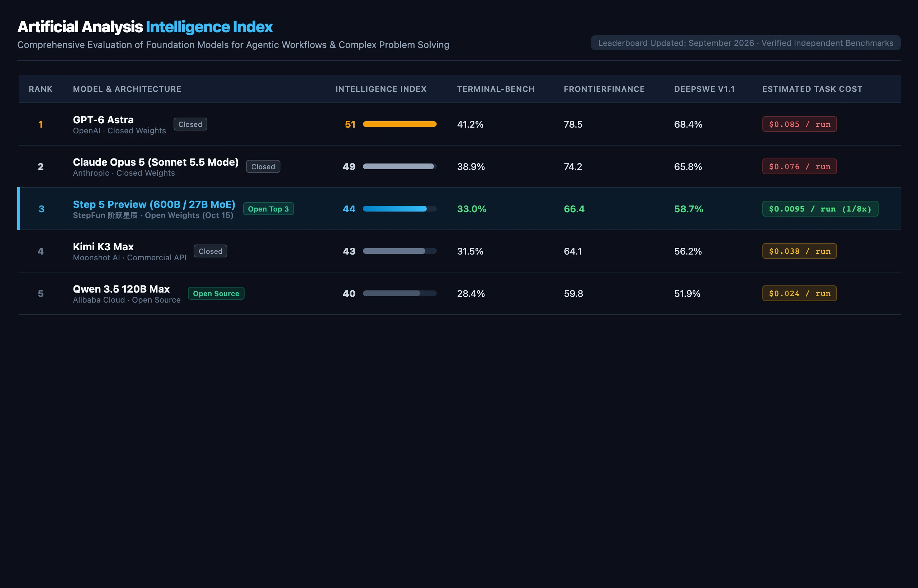918x588 pixels.
Task: Click the 38.9% Terminal-Bench value
Action: (471, 167)
